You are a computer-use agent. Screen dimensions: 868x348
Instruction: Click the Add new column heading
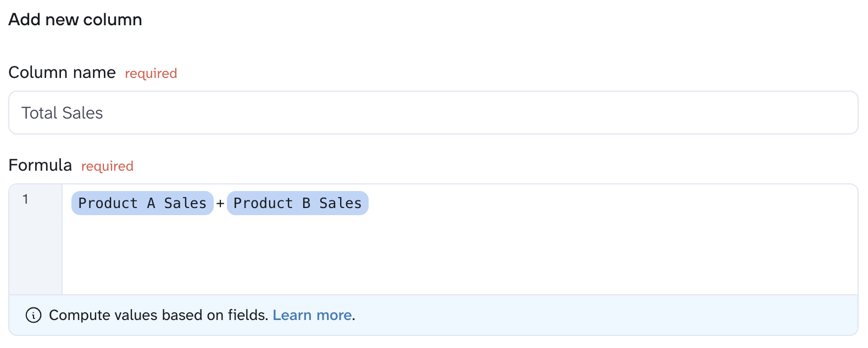75,20
